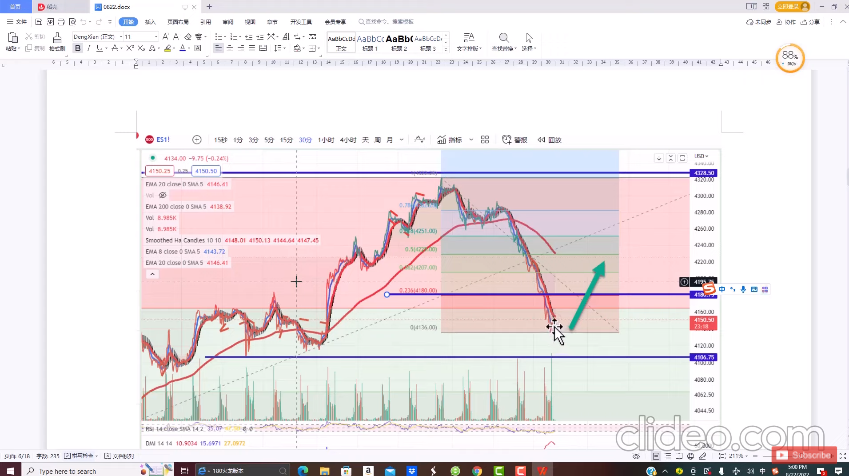Click the Copy icon

[x=29, y=48]
